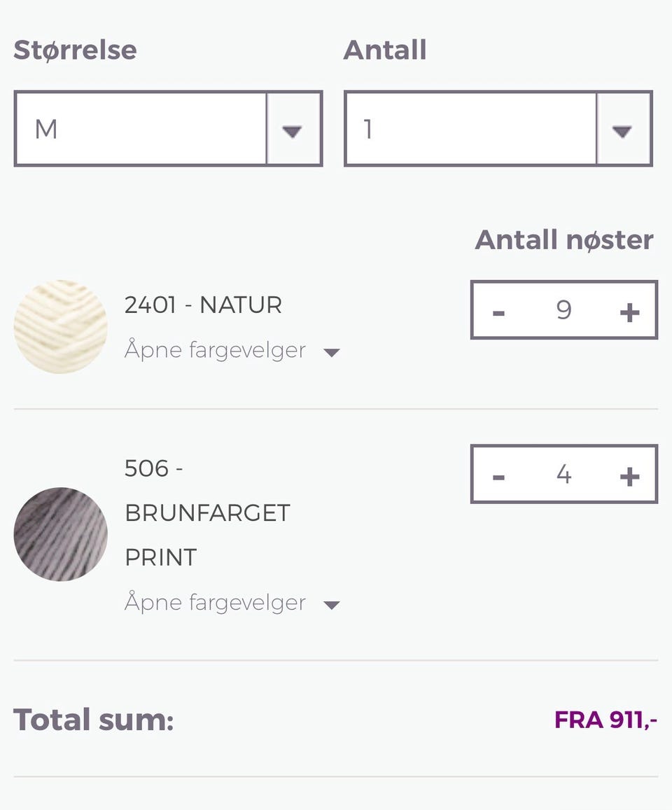This screenshot has height=810, width=672.
Task: Click the BRUNFARGET skein count value 4
Action: click(x=564, y=475)
